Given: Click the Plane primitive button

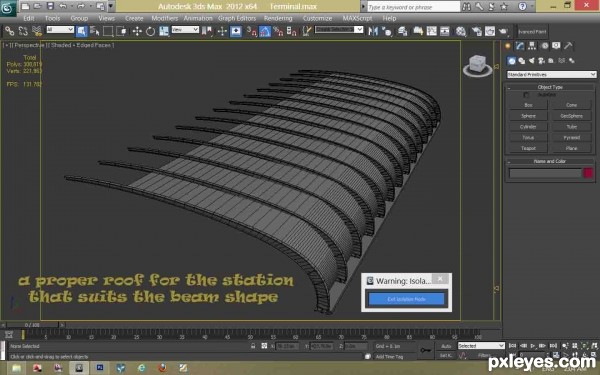Looking at the screenshot, I should [x=571, y=148].
